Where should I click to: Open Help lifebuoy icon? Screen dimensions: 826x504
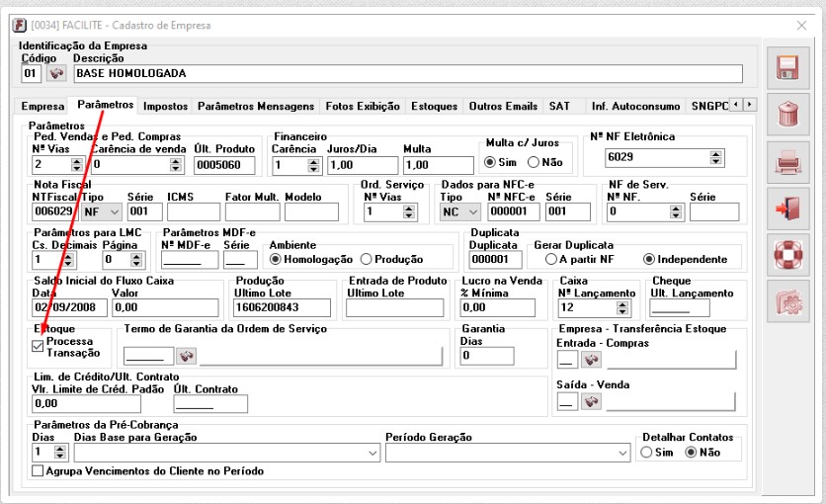point(787,255)
